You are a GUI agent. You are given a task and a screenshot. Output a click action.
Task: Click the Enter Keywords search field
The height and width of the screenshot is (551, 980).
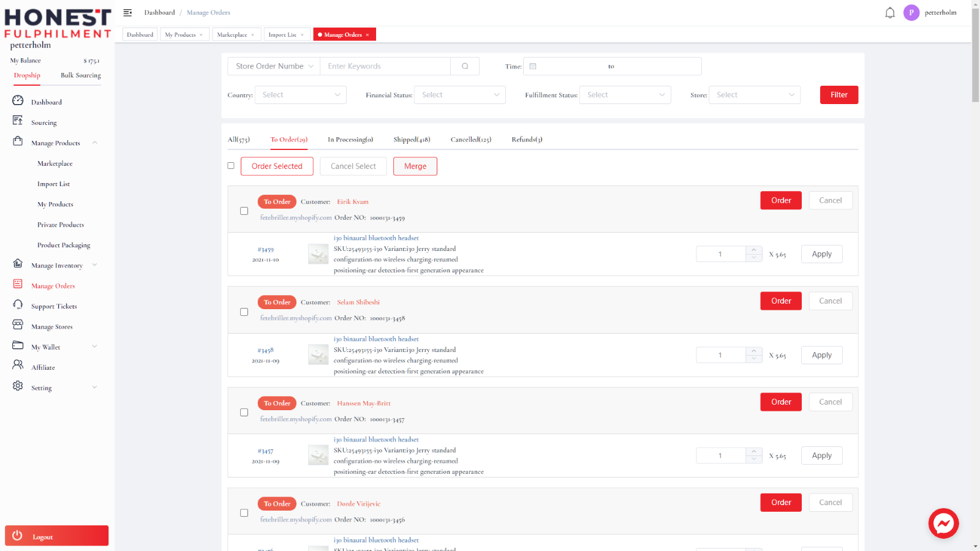385,66
